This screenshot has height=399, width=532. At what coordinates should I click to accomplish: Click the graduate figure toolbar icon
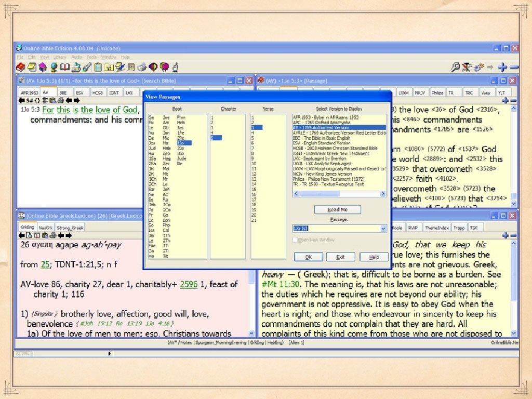coord(467,67)
